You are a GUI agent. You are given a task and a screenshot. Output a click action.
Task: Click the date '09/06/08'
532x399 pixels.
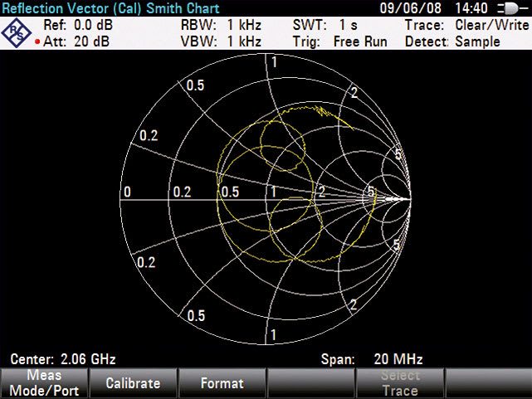coord(410,8)
